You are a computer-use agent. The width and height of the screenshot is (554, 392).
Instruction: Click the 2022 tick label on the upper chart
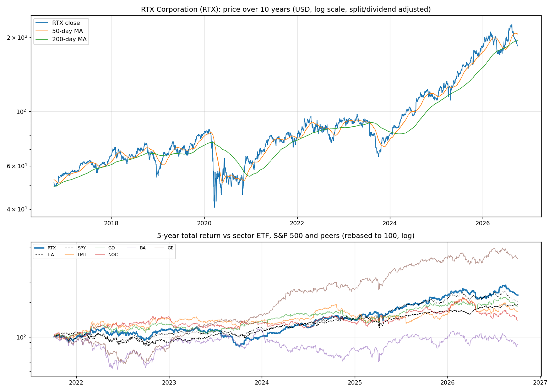[x=297, y=223]
